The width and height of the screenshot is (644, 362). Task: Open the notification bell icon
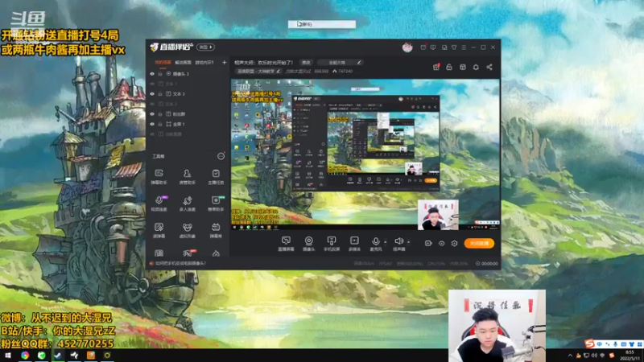tap(476, 67)
